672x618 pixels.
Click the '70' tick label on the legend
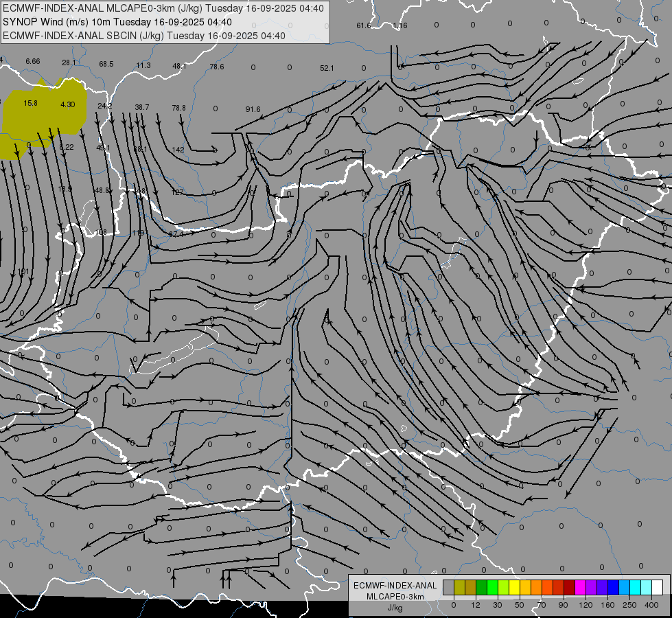[542, 605]
